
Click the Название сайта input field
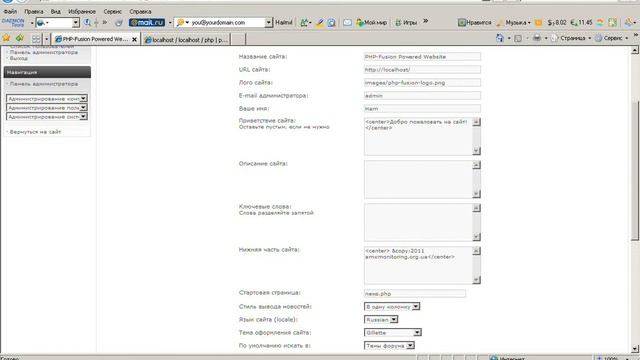click(x=422, y=57)
